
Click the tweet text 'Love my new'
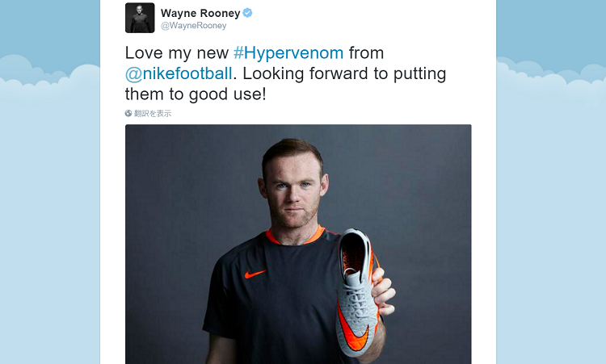pos(177,53)
